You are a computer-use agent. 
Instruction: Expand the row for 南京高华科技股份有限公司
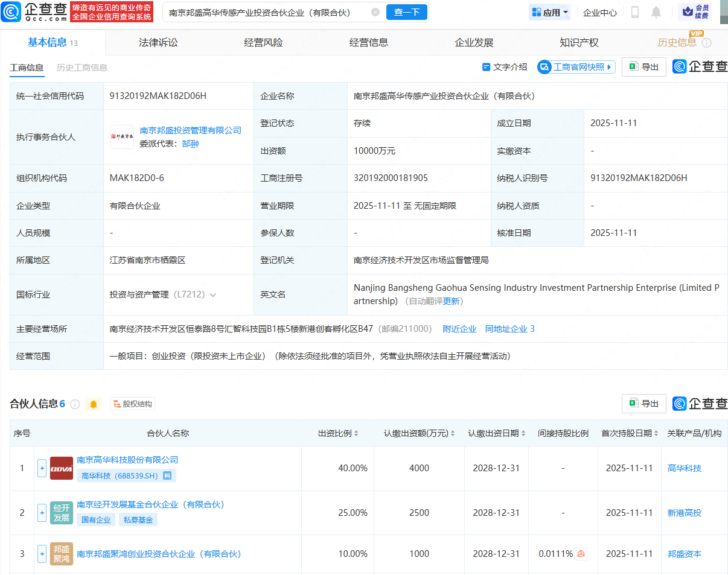42,468
